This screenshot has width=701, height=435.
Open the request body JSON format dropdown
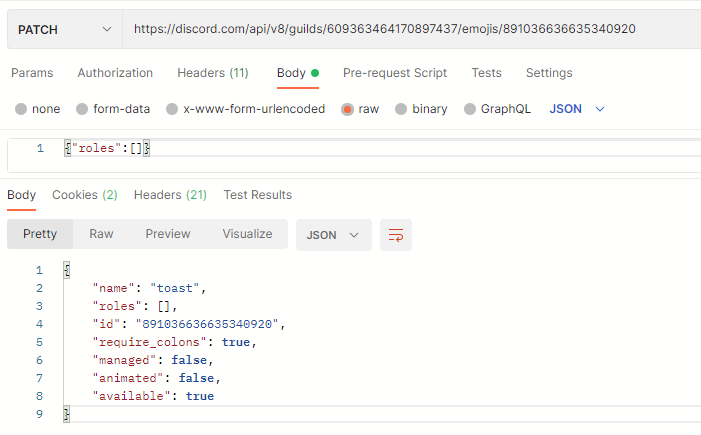tap(577, 109)
